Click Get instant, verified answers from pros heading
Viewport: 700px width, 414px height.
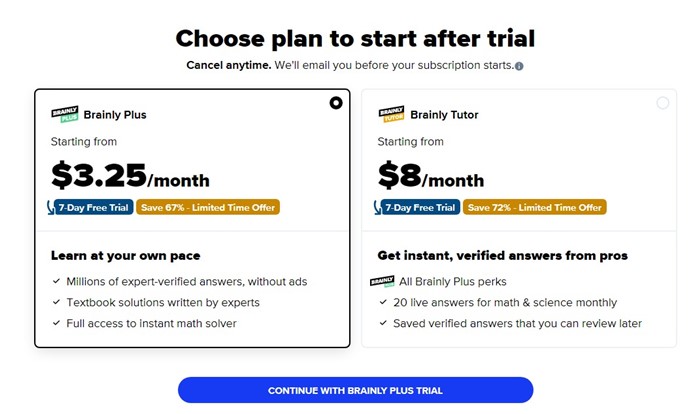pyautogui.click(x=502, y=256)
